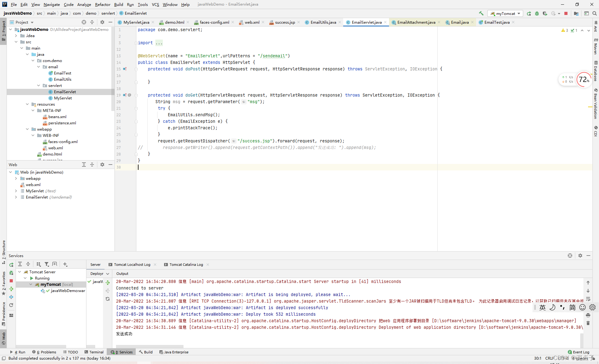The image size is (599, 364).
Task: Open the Problems tool window button
Action: coord(44,352)
